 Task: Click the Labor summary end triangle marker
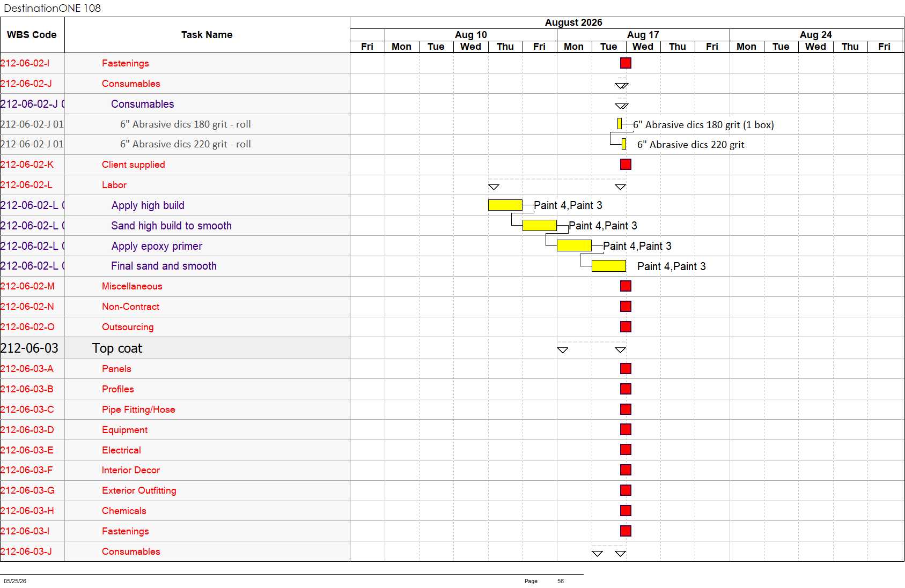point(620,187)
